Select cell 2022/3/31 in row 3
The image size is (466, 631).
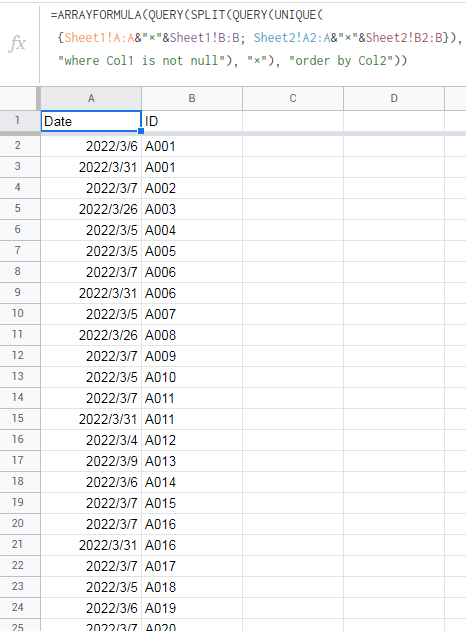point(91,167)
